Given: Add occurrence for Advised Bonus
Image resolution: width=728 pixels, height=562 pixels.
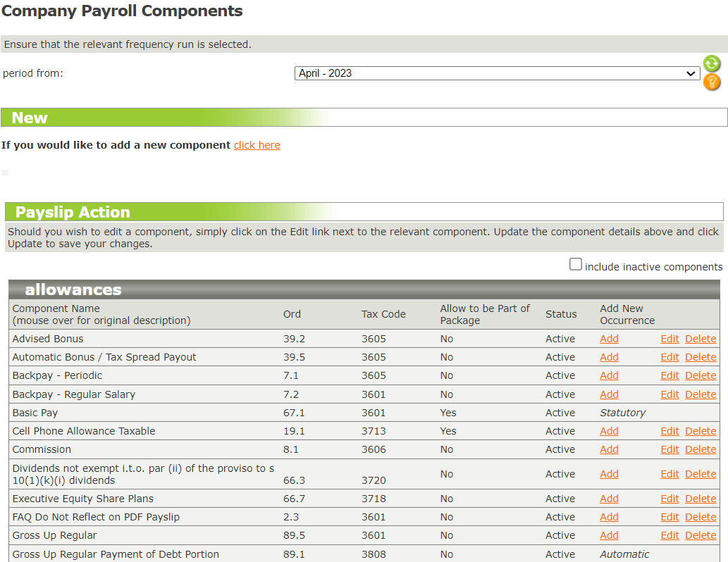Looking at the screenshot, I should 609,339.
